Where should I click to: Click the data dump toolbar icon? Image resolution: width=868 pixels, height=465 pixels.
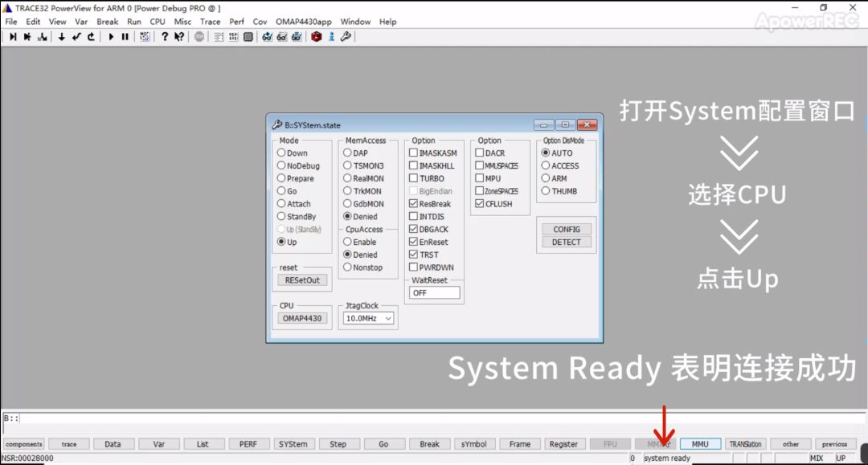[233, 36]
